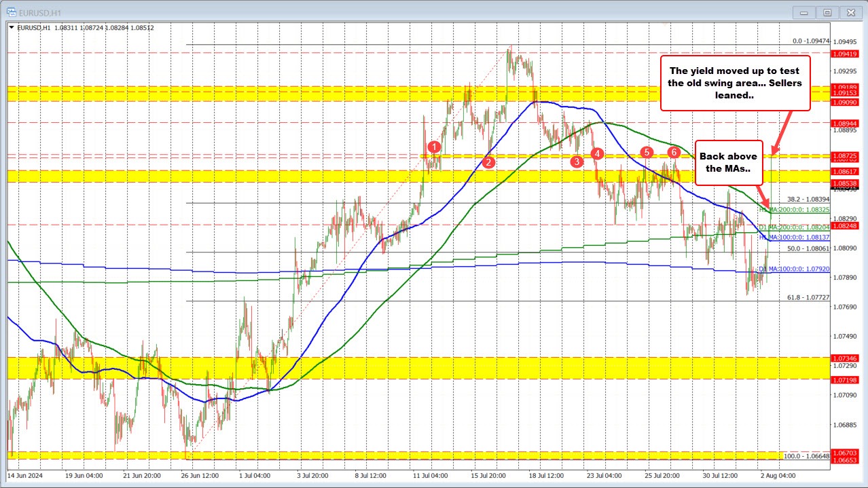868x488 pixels.
Task: Click the chart window icon beside EURUSD,H1 title
Action: pos(10,12)
